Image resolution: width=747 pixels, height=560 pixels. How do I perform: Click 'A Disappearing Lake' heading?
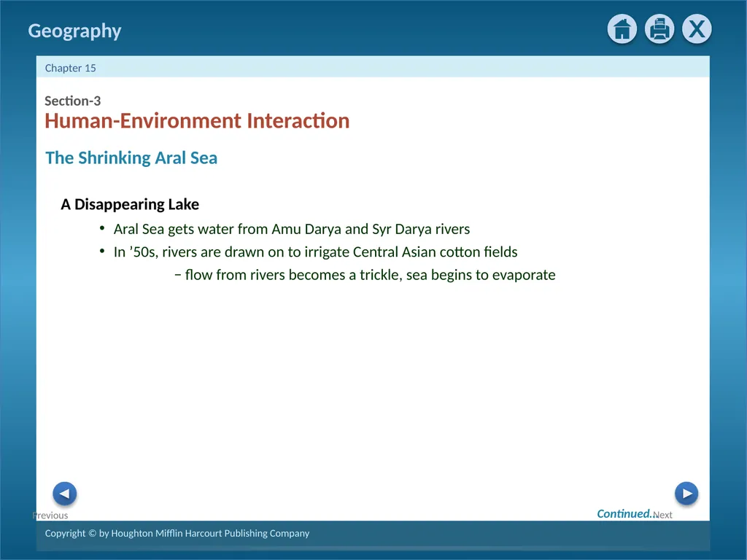coord(130,204)
